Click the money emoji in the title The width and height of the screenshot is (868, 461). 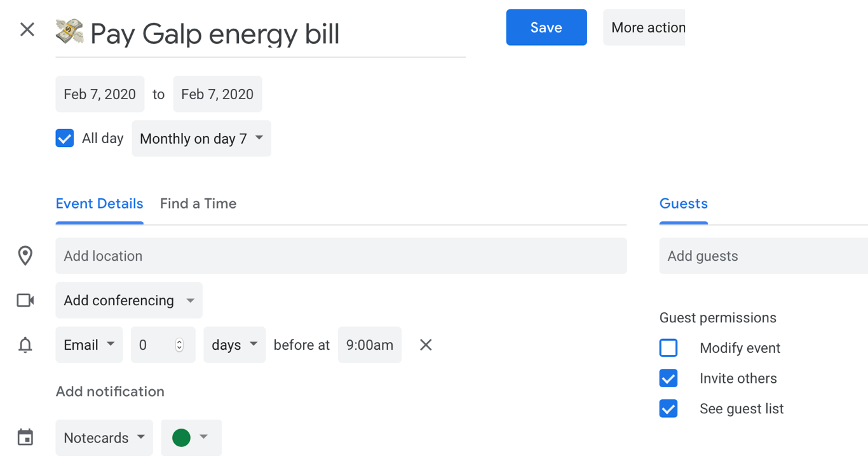tap(69, 32)
